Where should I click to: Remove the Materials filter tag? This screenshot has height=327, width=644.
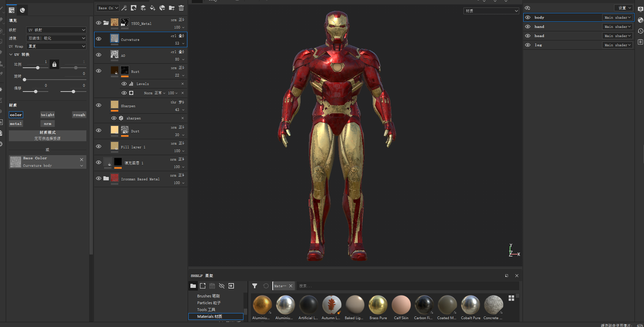coord(291,286)
